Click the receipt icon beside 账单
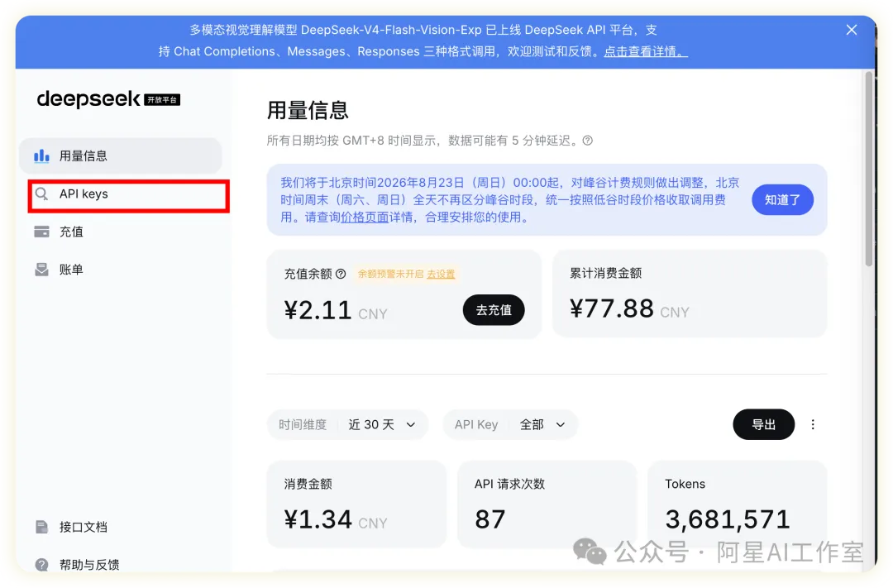The width and height of the screenshot is (893, 588). (x=41, y=270)
